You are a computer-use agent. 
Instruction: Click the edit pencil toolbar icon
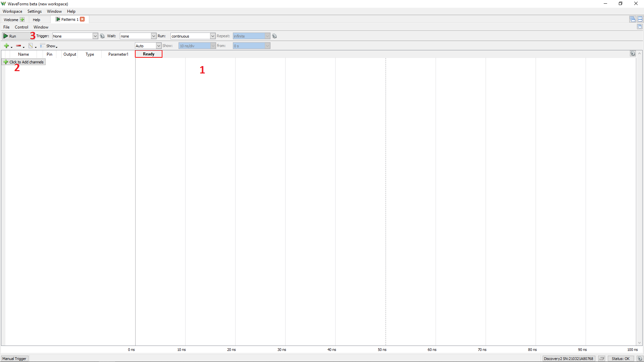click(x=31, y=46)
